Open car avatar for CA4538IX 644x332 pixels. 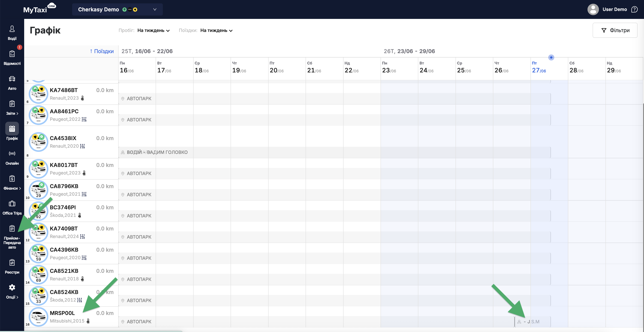[39, 142]
